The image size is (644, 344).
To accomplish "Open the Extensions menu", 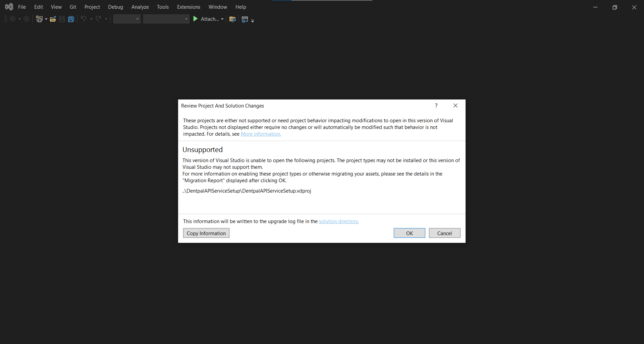I will 189,7.
